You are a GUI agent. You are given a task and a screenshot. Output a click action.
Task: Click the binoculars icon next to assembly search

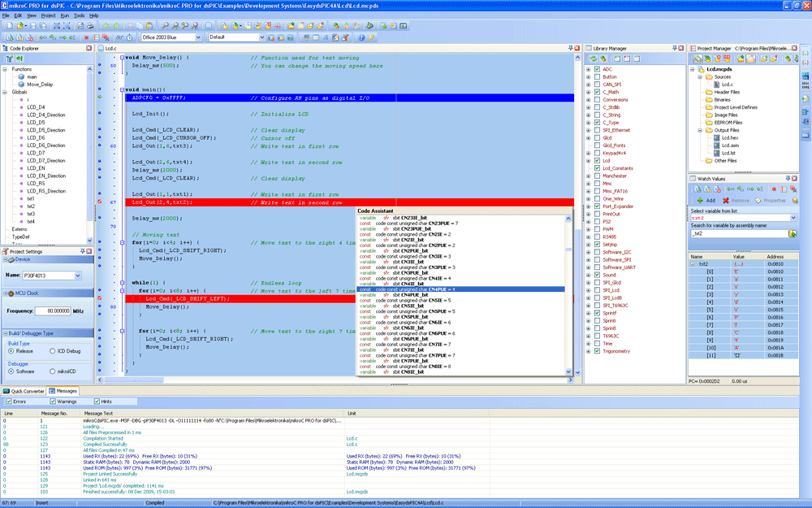793,234
